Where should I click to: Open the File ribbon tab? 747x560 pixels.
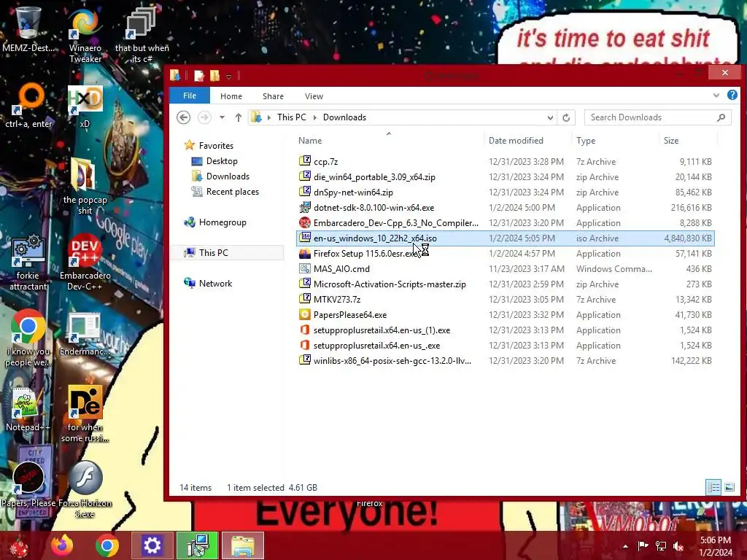click(190, 96)
